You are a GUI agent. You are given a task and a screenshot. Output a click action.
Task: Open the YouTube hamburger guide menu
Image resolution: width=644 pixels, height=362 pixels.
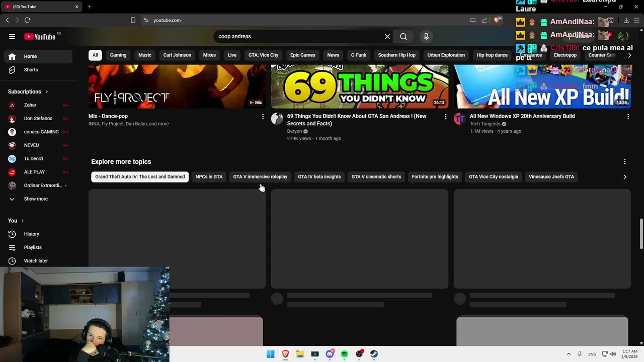tap(12, 36)
